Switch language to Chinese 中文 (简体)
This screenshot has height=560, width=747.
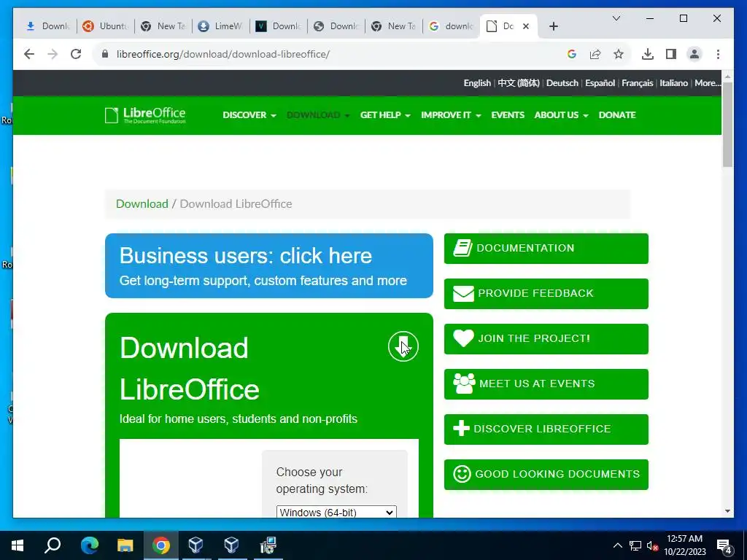coord(519,83)
